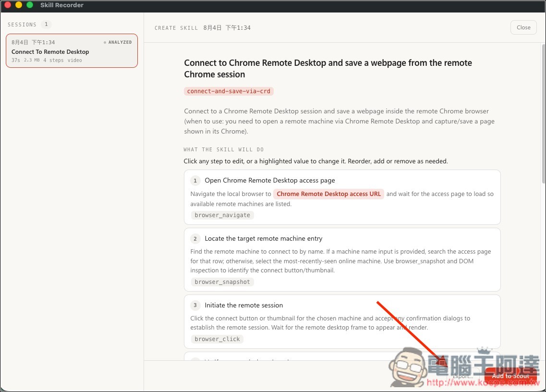Click the skill description paragraph
546x392 pixels.
click(x=339, y=121)
